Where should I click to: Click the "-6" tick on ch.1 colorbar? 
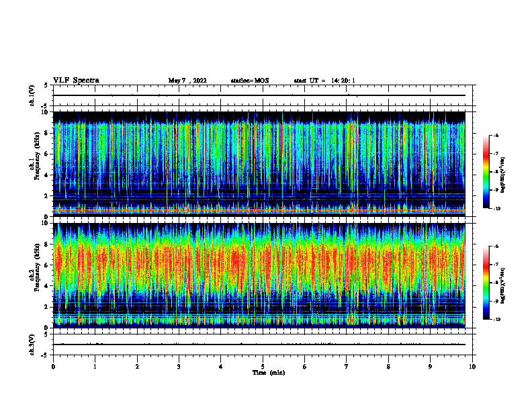[x=496, y=135]
